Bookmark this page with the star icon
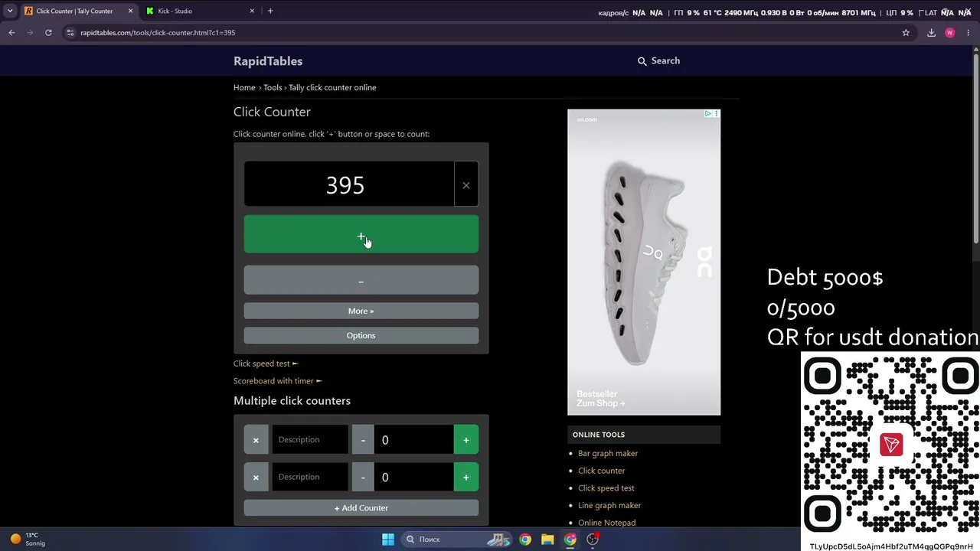The image size is (980, 551). click(906, 33)
